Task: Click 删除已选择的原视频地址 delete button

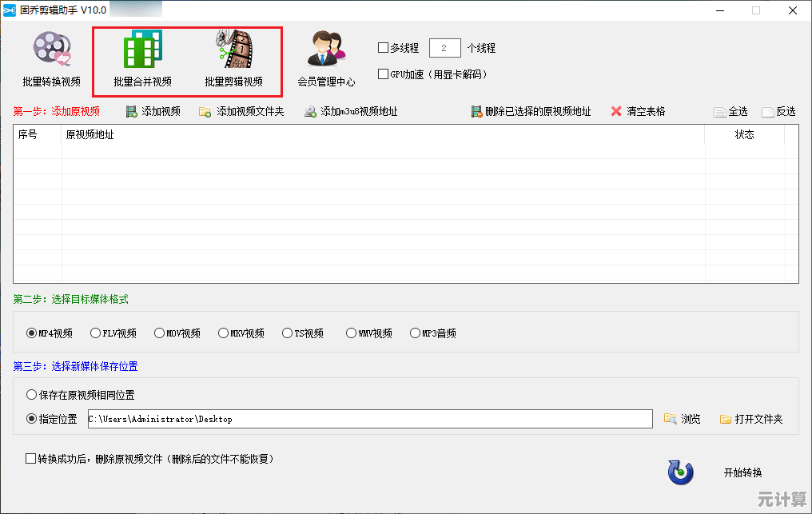Action: click(x=531, y=112)
